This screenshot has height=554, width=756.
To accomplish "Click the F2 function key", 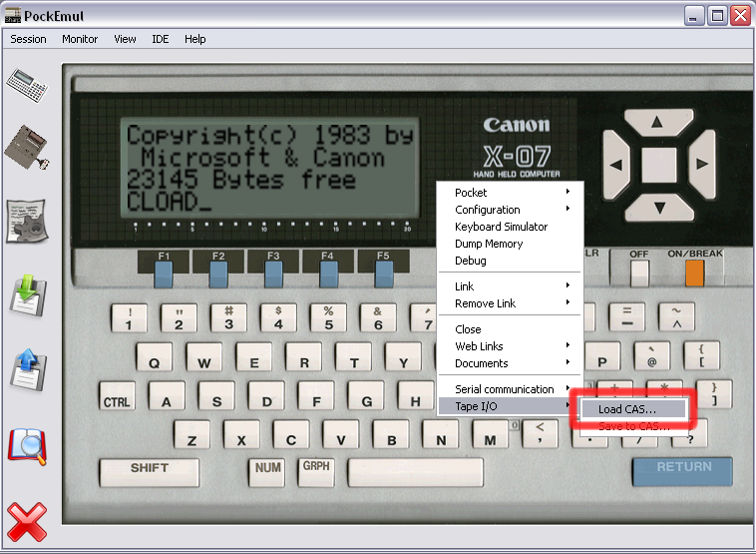I will (x=218, y=275).
